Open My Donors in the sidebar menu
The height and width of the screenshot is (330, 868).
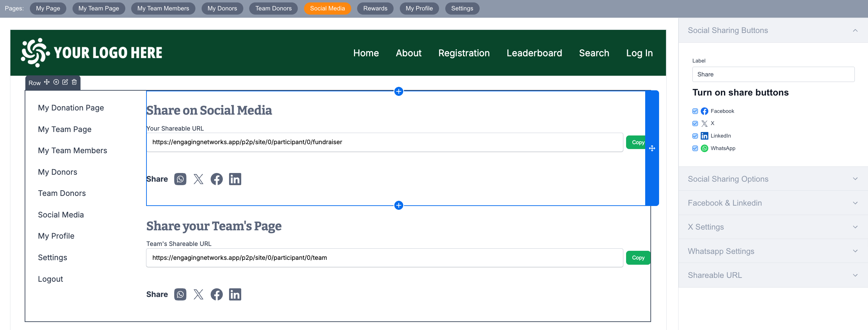pos(58,172)
